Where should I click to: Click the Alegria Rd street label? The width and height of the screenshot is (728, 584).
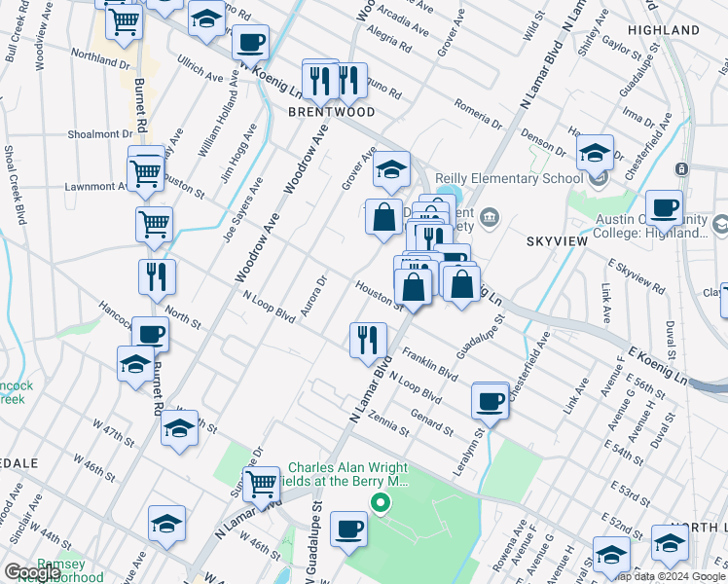pos(389,39)
